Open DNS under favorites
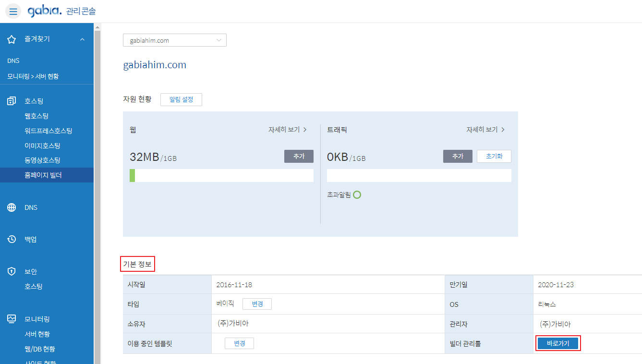 [13, 61]
